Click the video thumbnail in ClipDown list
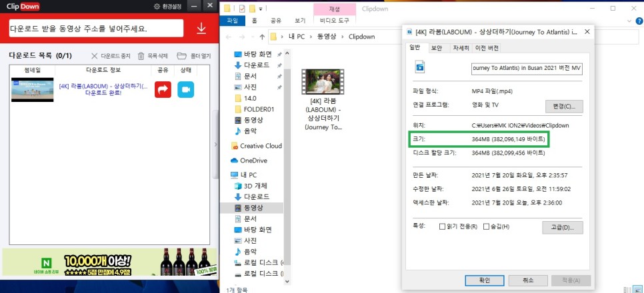Viewport: 644px width, 293px height. [x=33, y=89]
